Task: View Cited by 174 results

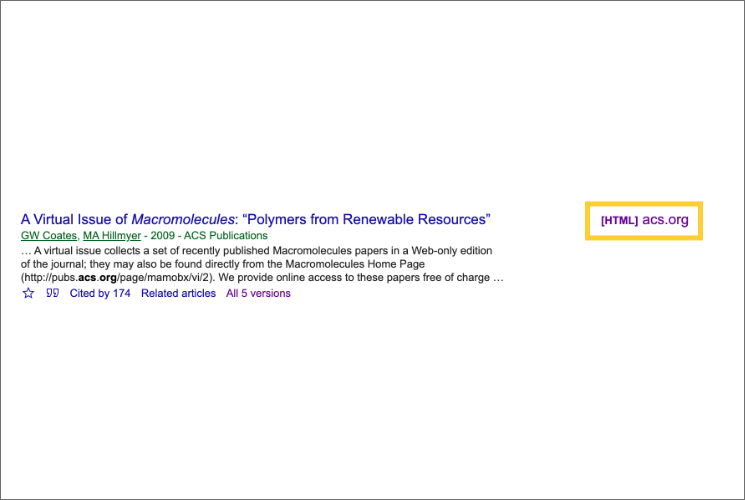Action: [x=100, y=293]
